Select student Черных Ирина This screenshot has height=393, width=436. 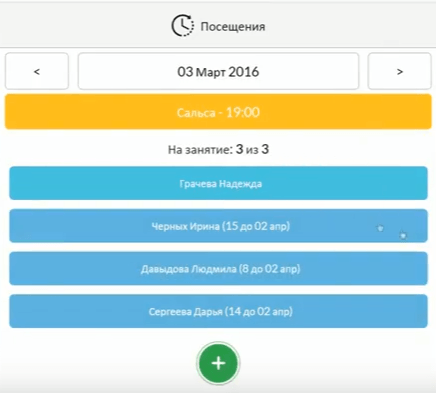pyautogui.click(x=218, y=226)
